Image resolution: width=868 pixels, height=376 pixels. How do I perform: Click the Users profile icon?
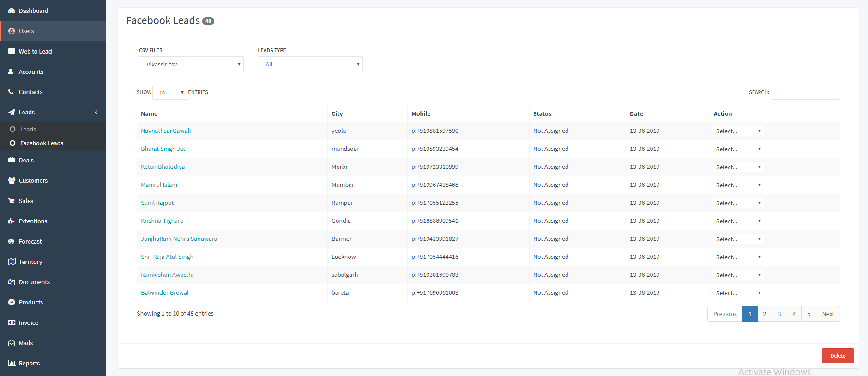(12, 31)
